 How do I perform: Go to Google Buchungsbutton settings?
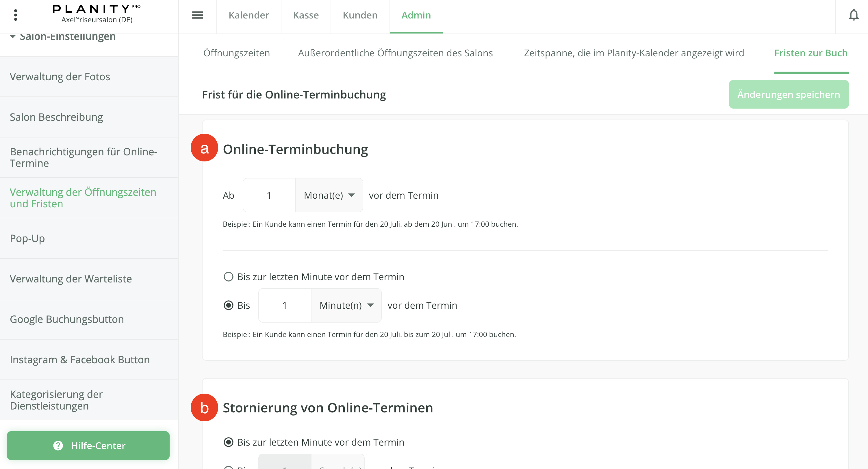pyautogui.click(x=67, y=319)
